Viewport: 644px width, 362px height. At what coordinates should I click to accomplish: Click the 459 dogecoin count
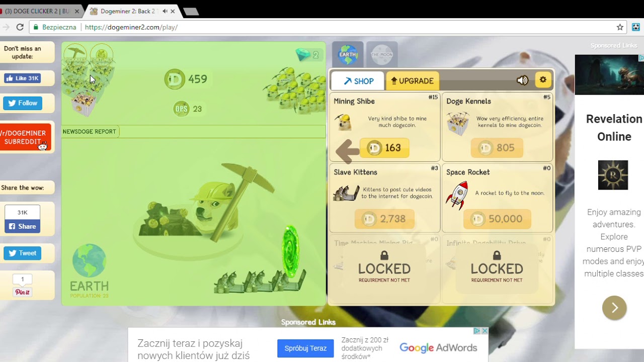pyautogui.click(x=198, y=79)
